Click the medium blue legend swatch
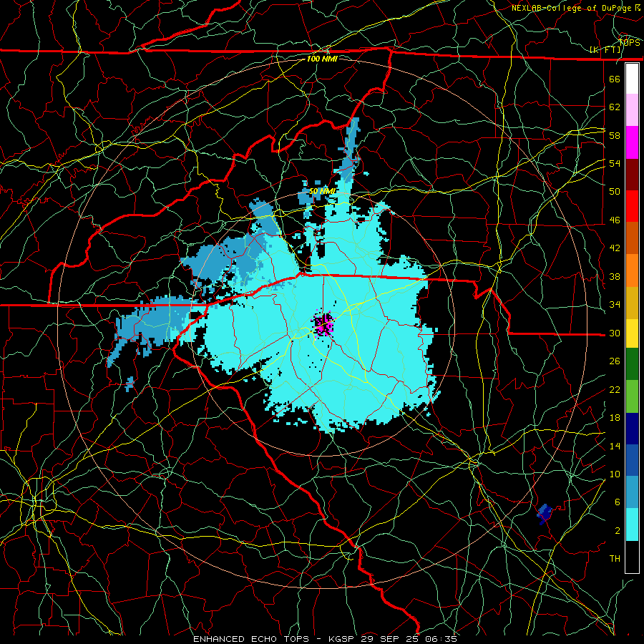 tap(632, 460)
